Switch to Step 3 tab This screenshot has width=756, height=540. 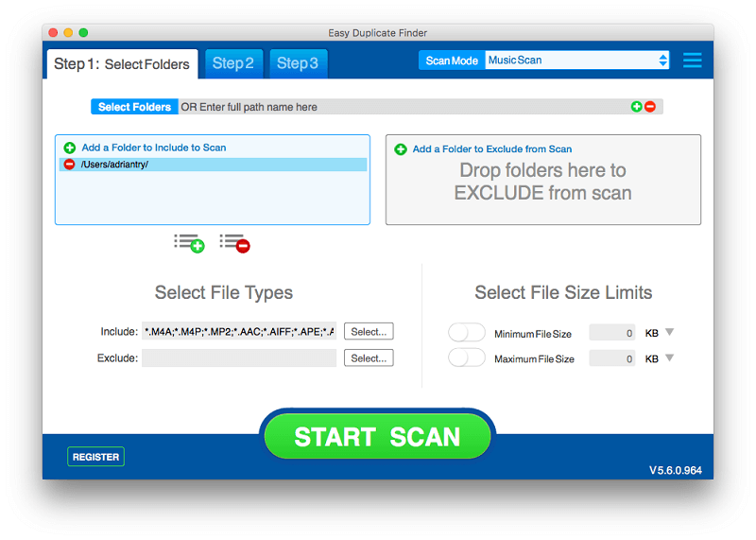(x=298, y=63)
